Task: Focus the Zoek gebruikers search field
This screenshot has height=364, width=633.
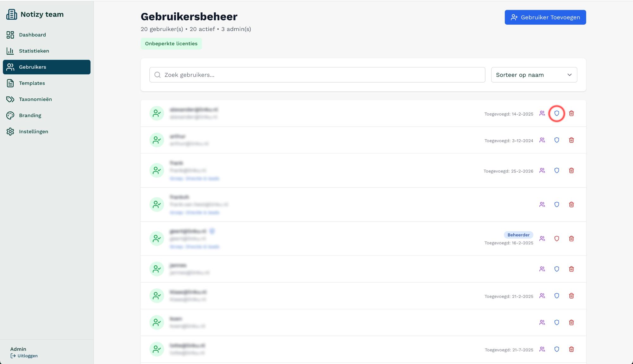Action: (317, 75)
